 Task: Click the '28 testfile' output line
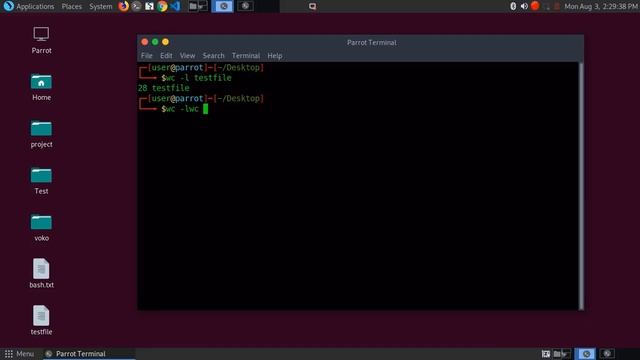(x=164, y=88)
